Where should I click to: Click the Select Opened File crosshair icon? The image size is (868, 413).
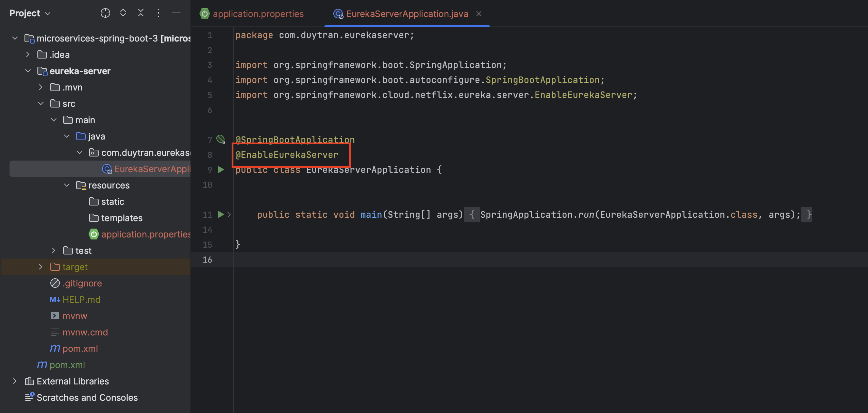click(105, 13)
